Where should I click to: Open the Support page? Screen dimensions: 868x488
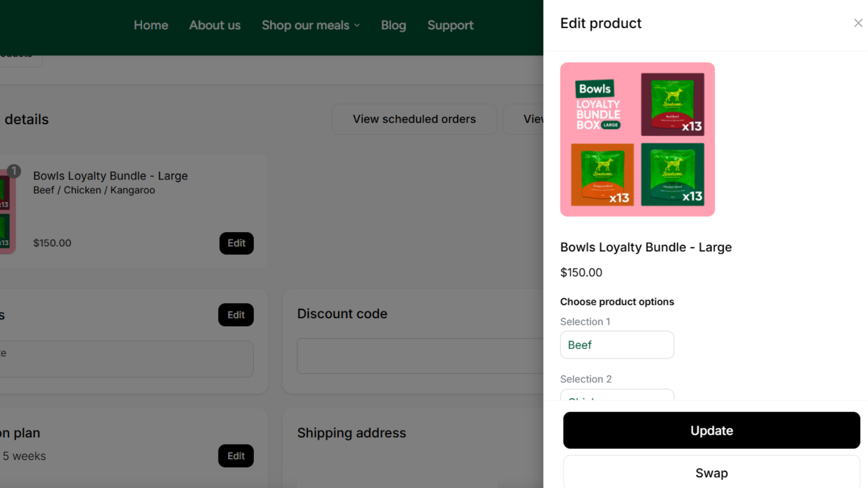click(x=450, y=25)
